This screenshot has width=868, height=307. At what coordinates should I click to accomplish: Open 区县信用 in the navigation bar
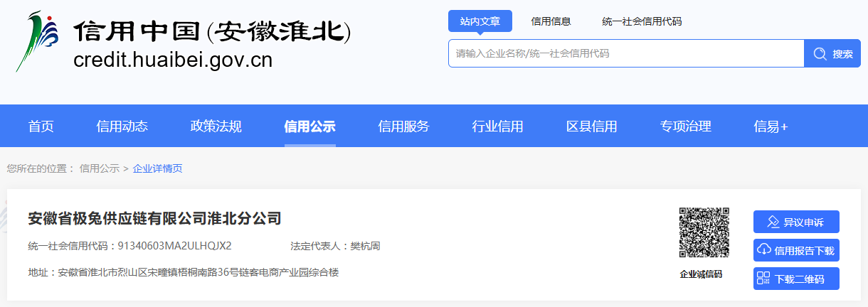[x=592, y=126]
